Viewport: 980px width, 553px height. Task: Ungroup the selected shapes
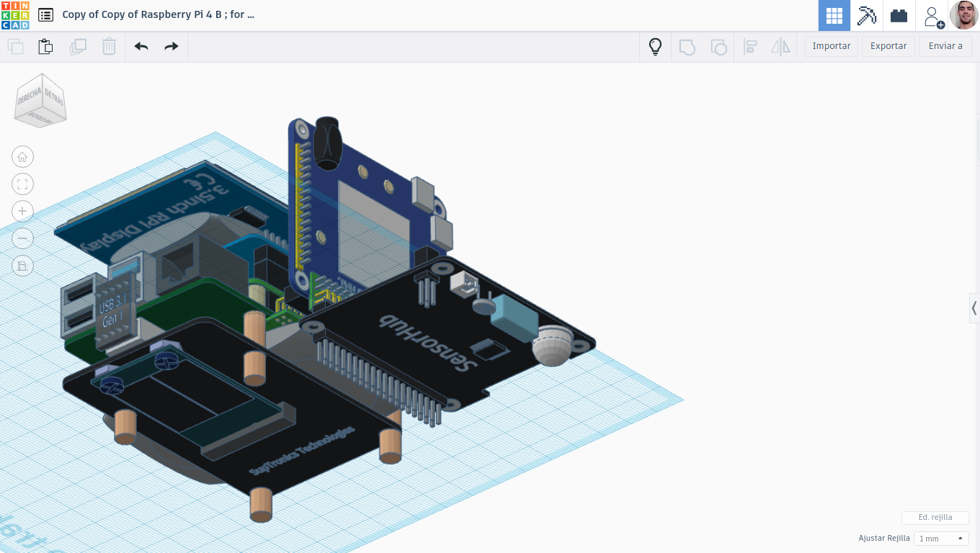(718, 47)
